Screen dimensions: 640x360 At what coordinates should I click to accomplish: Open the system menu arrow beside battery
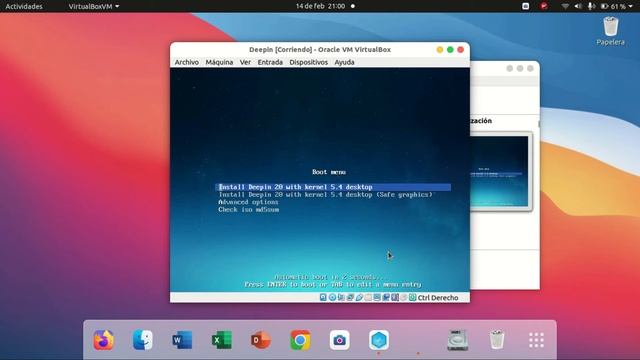[631, 6]
